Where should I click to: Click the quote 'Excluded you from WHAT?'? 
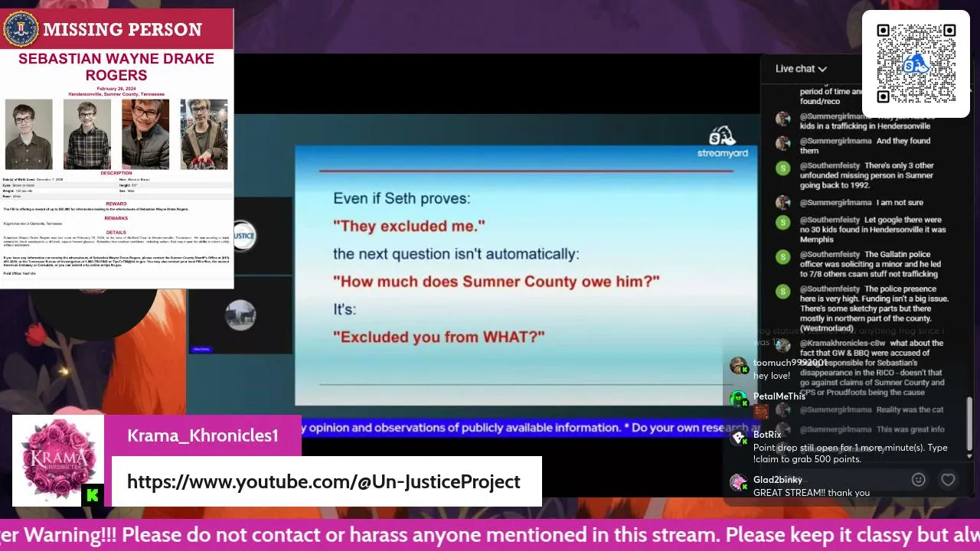point(439,337)
